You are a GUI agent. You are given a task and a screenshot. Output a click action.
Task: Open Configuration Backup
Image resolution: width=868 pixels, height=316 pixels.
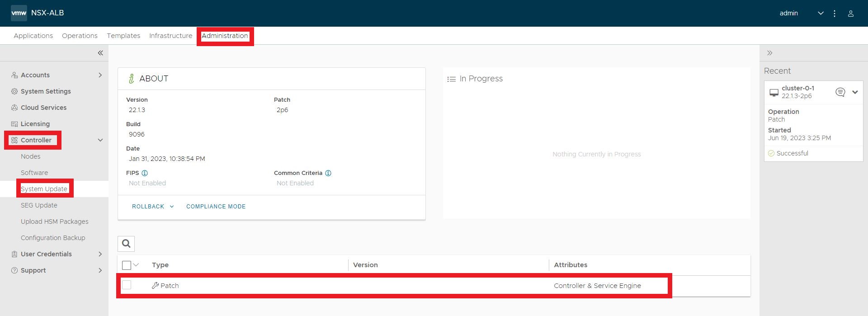(x=53, y=238)
